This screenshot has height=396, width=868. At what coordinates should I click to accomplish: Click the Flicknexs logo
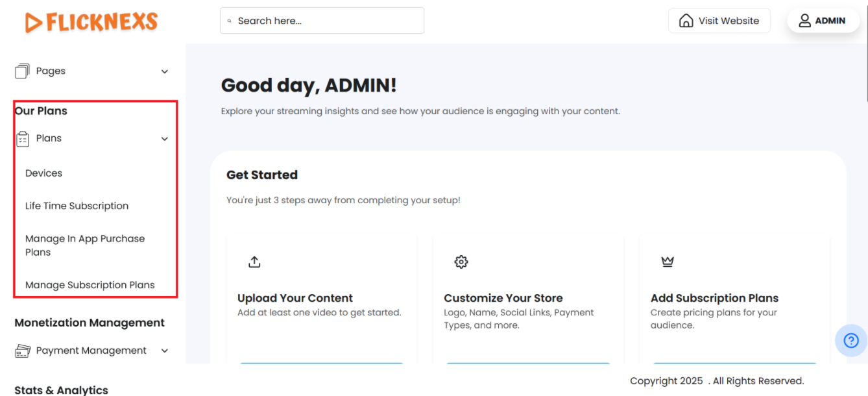point(91,22)
